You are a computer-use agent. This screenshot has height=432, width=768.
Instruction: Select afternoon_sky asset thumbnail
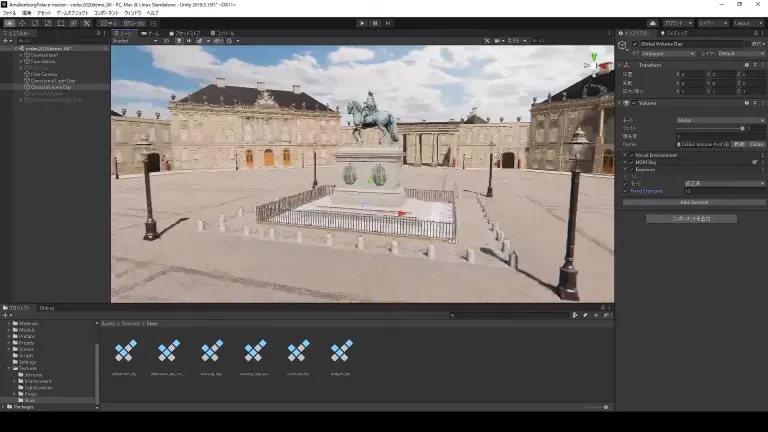click(x=125, y=351)
